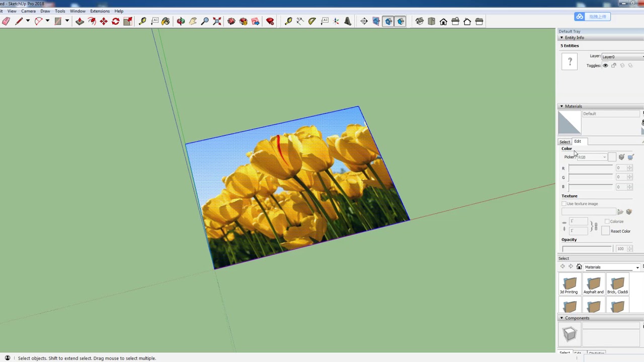Open the Extensions menu
The image size is (644, 362).
tap(100, 11)
